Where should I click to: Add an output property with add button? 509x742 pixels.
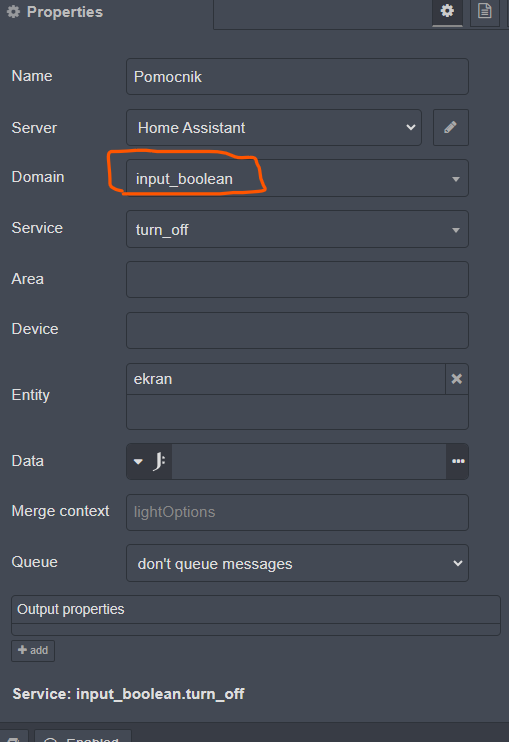click(x=33, y=650)
